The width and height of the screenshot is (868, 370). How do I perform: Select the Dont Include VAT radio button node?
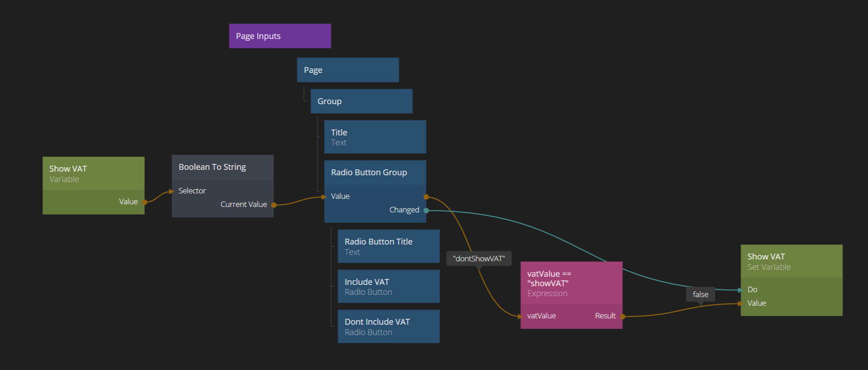point(388,326)
